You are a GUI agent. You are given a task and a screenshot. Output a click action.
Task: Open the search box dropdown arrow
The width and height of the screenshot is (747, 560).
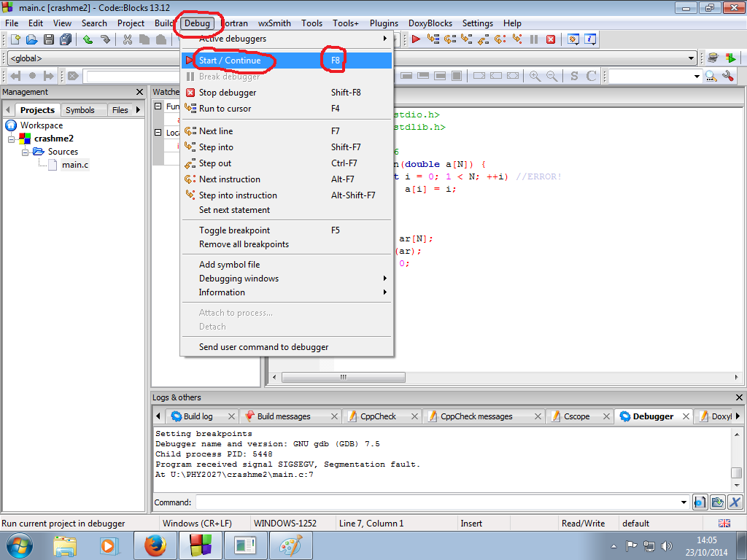(x=697, y=76)
